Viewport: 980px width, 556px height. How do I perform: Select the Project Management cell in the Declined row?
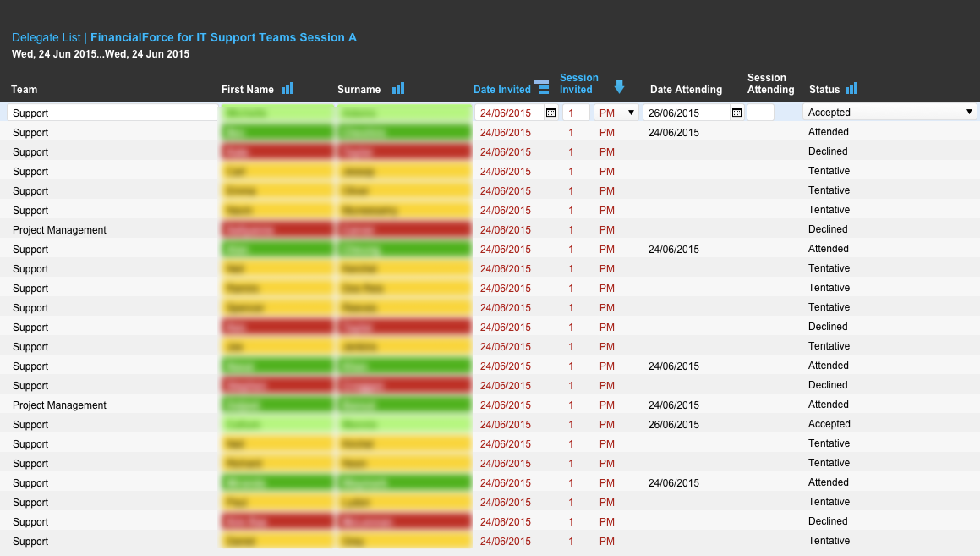click(59, 229)
